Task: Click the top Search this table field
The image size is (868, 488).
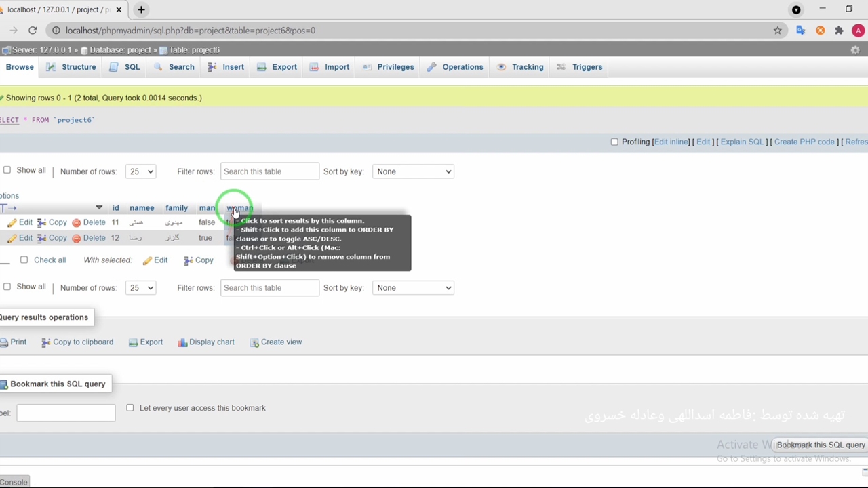Action: point(269,171)
